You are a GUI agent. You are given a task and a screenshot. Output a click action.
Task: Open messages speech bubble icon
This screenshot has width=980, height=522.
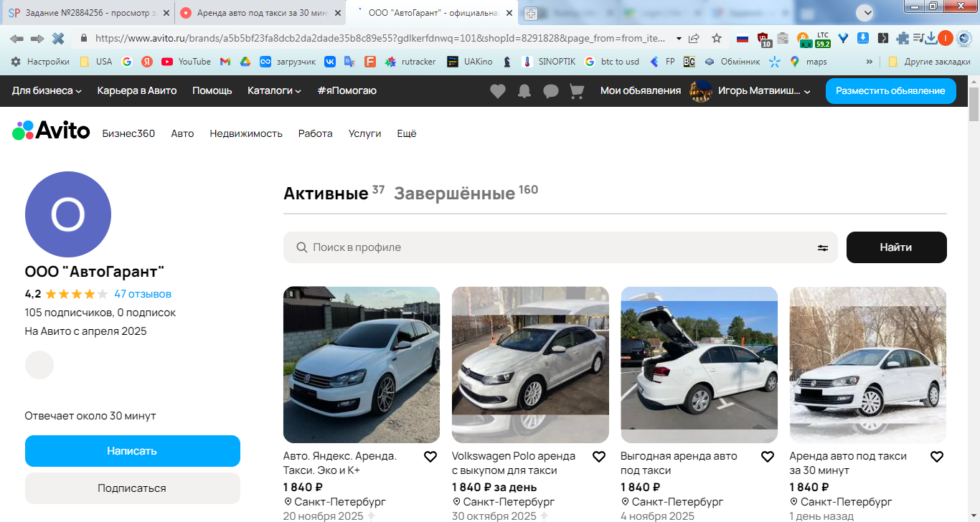click(x=551, y=91)
